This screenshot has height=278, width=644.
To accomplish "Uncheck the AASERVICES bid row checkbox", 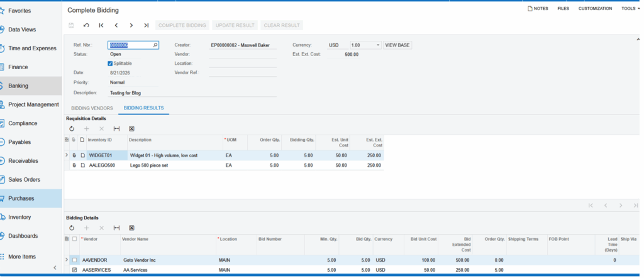I will [74, 270].
